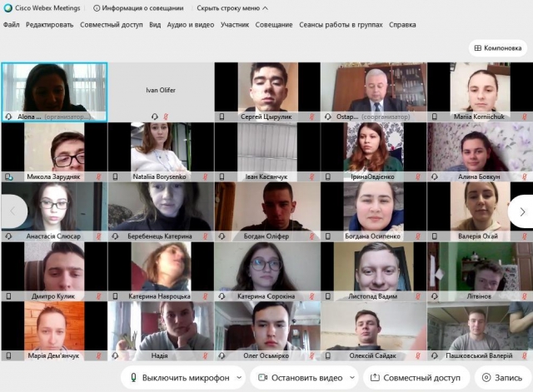Click the device icon for Іван Касянчук
Screen dimensions: 533x392
[222, 176]
